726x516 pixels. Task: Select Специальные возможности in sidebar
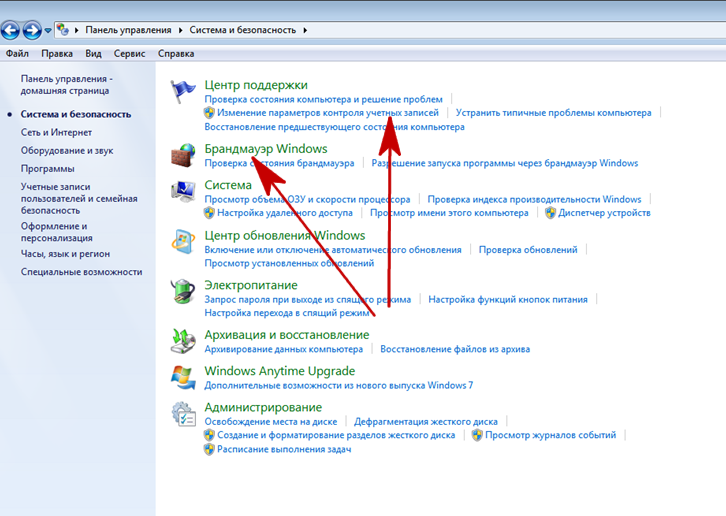click(x=81, y=272)
